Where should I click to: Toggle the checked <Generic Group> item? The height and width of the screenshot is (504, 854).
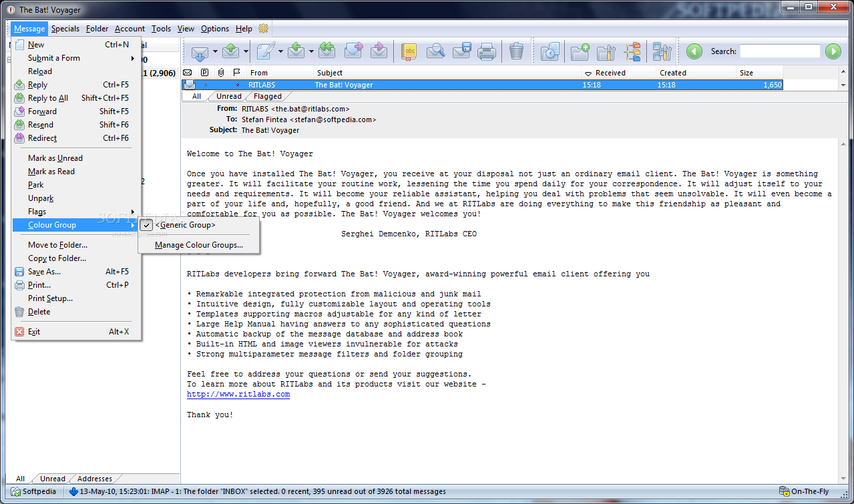click(198, 225)
